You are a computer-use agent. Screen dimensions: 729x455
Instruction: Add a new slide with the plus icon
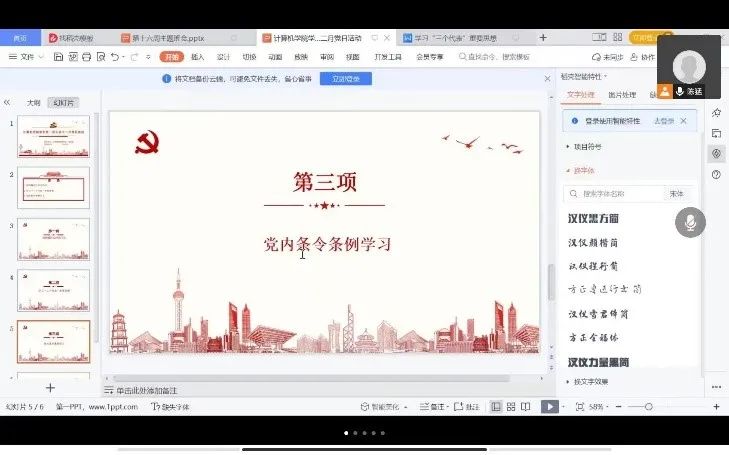50,388
